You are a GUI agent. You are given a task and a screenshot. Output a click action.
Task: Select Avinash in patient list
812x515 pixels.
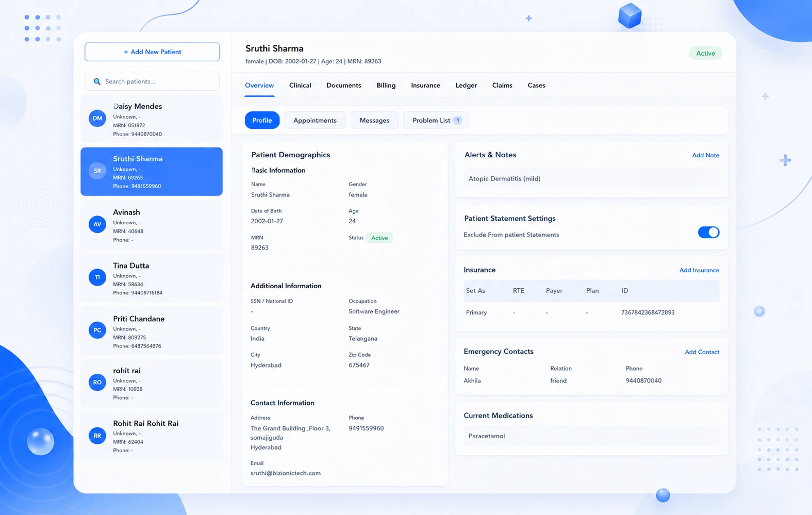tap(152, 225)
